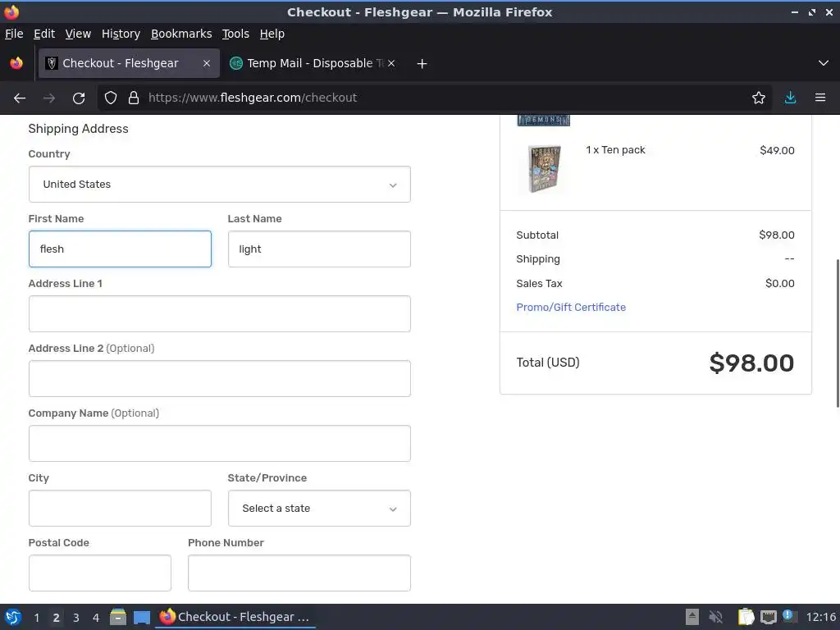The height and width of the screenshot is (630, 840).
Task: Click the '1 x Ten pack' item text
Action: point(615,150)
